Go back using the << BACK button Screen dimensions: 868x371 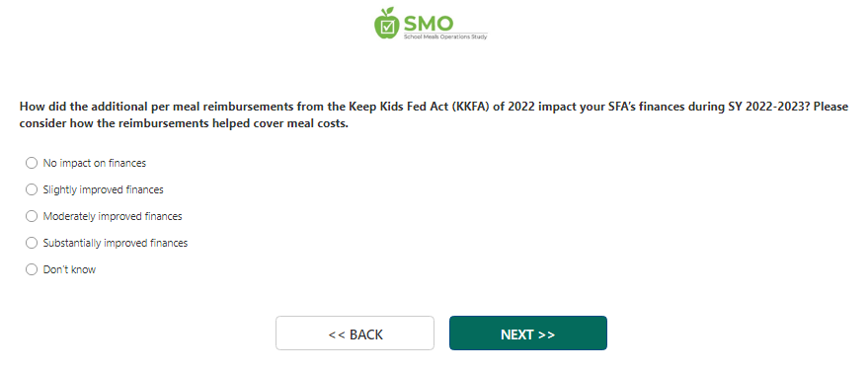355,333
